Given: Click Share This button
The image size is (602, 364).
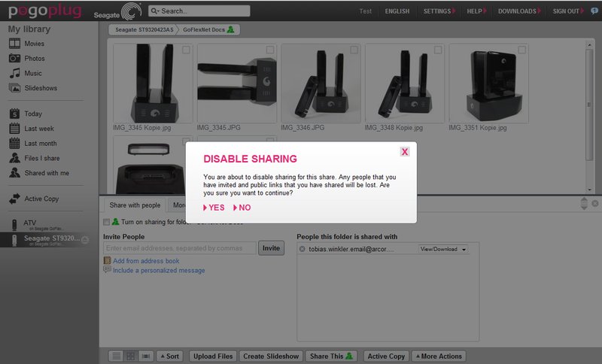Looking at the screenshot, I should point(331,356).
